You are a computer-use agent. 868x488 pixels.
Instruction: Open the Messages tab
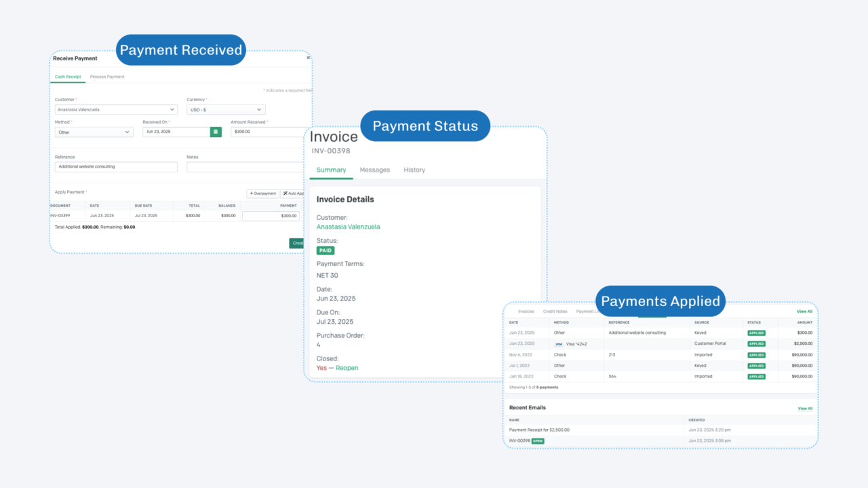click(x=374, y=170)
